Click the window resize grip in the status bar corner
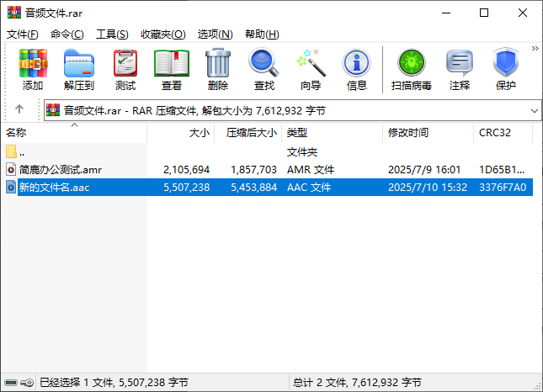Screen dimensions: 543x392 (538, 387)
